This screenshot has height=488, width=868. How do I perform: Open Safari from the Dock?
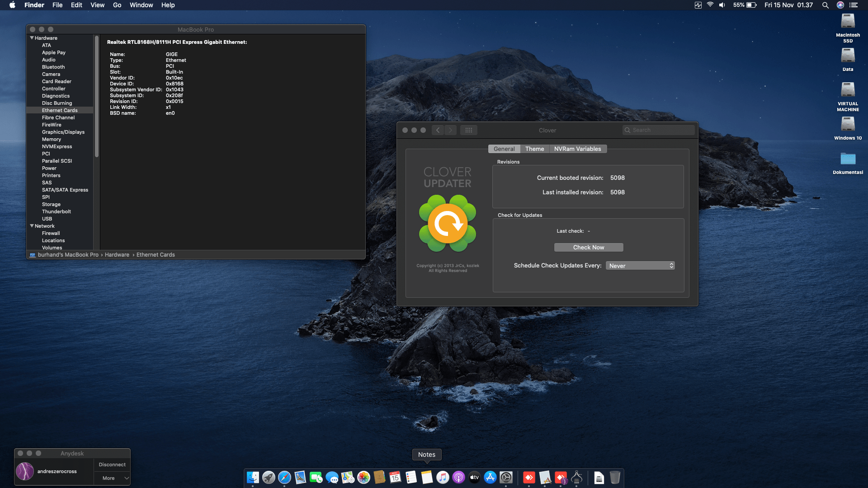[284, 478]
